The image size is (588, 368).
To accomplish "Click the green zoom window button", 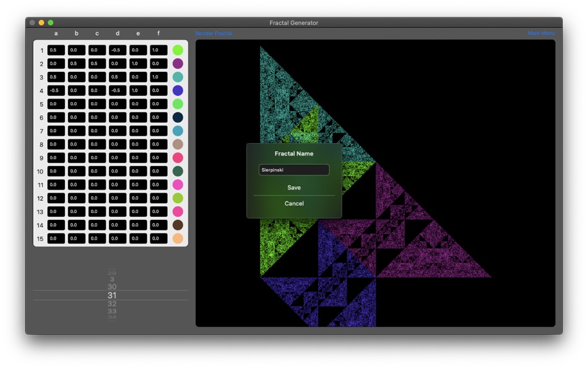I will [x=51, y=22].
